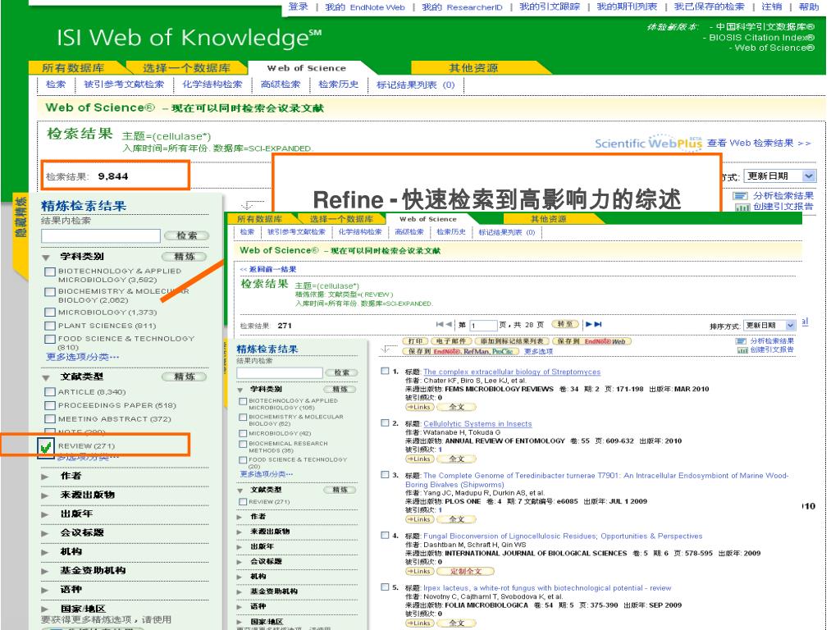The height and width of the screenshot is (630, 840).
Task: Expand 作者 section in 9,844-results refine panel
Action: pos(45,477)
